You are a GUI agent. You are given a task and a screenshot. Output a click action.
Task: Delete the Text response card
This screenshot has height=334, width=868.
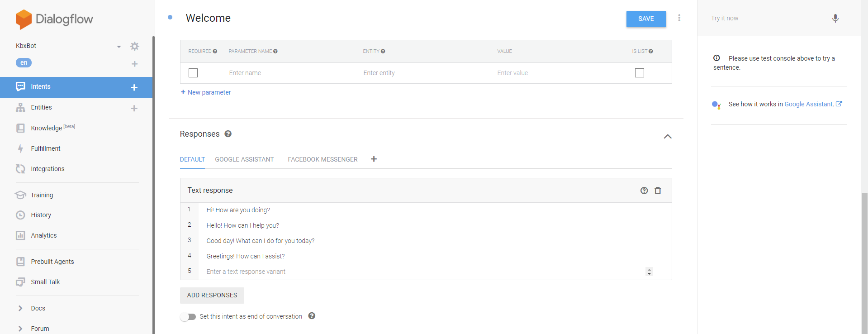(658, 191)
